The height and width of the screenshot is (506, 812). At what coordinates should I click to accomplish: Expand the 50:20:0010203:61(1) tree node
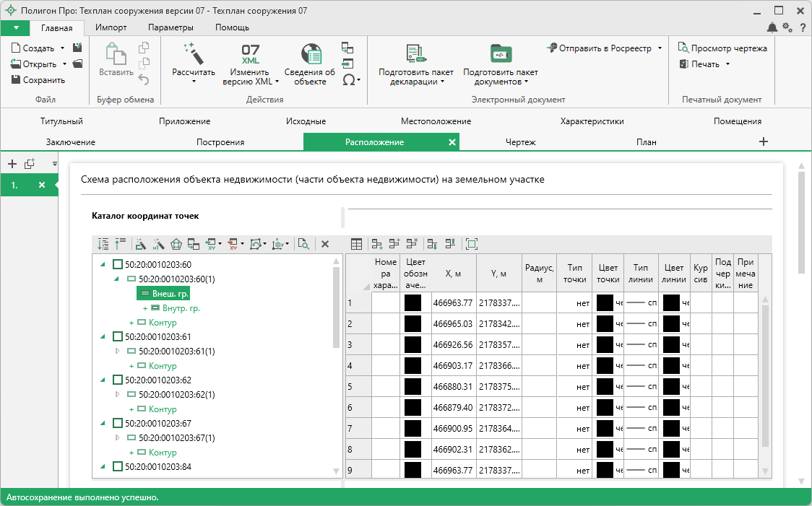pyautogui.click(x=118, y=352)
